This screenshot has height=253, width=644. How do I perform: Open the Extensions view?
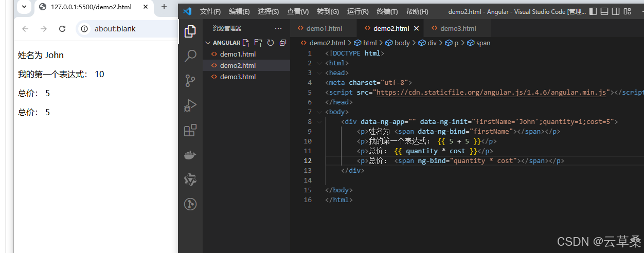190,130
